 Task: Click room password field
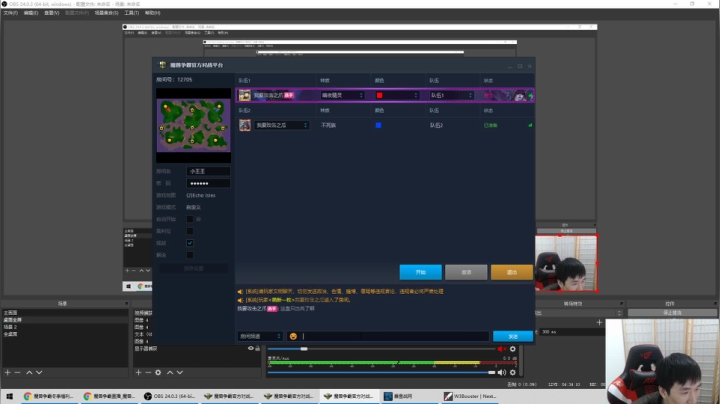208,183
